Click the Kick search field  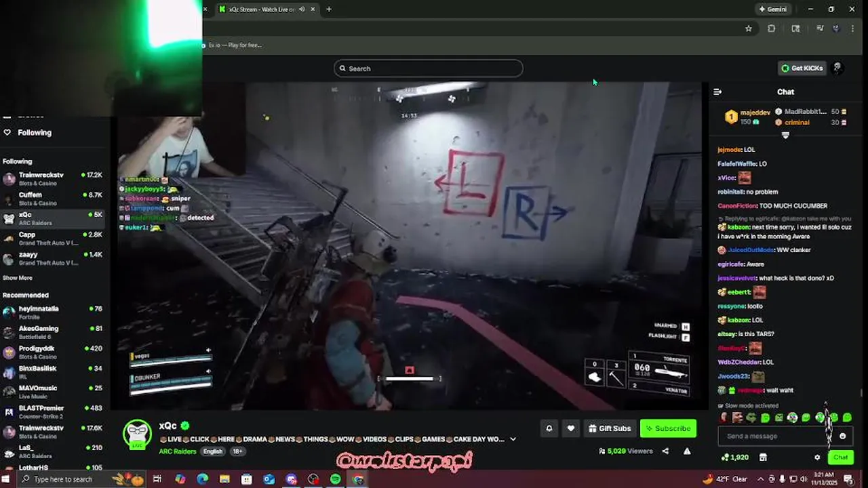(x=428, y=68)
